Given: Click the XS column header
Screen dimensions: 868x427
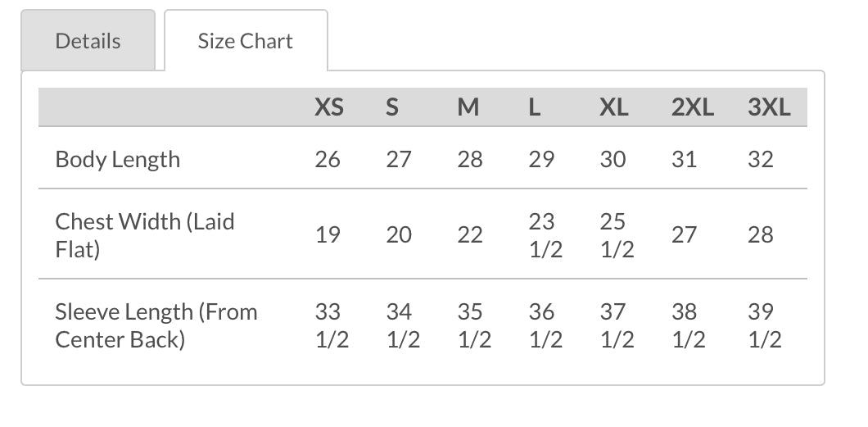Looking at the screenshot, I should [329, 107].
